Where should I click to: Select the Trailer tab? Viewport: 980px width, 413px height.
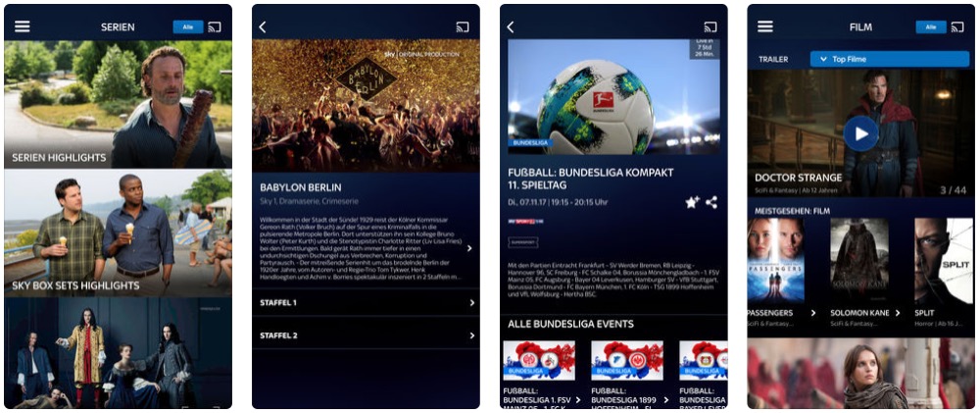773,60
